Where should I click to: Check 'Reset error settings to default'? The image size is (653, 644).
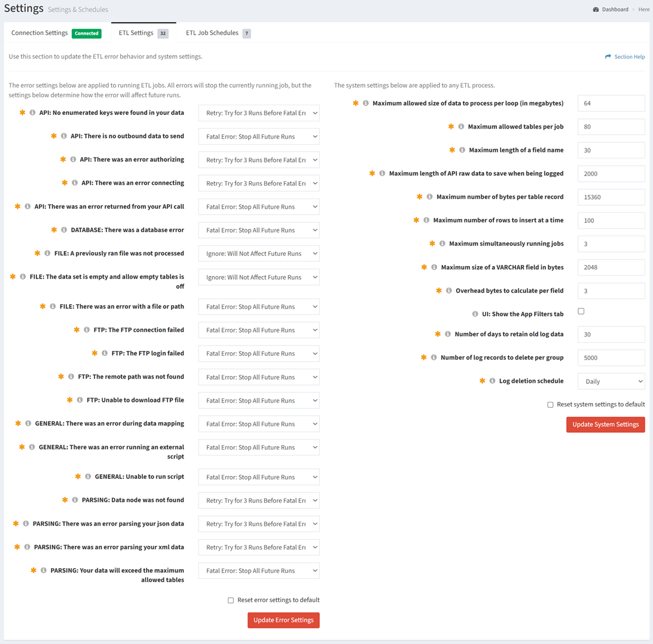point(231,600)
